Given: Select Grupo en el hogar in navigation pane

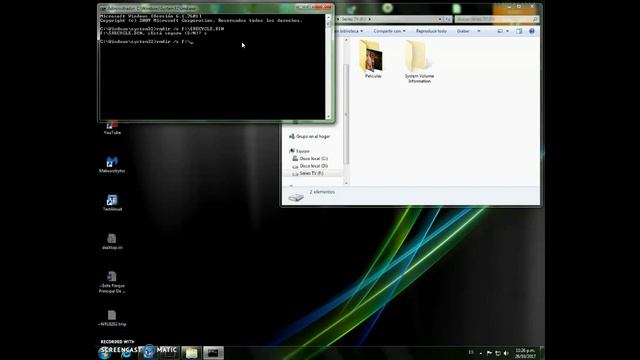Looking at the screenshot, I should coord(309,136).
